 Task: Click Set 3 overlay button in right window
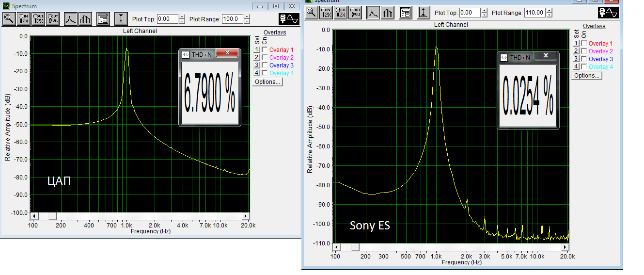pyautogui.click(x=577, y=59)
